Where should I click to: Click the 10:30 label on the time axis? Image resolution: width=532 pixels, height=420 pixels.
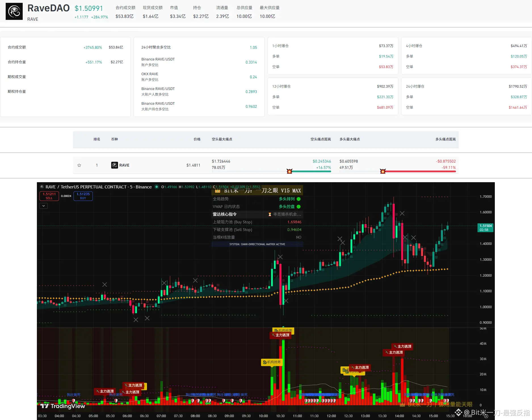pos(280,416)
